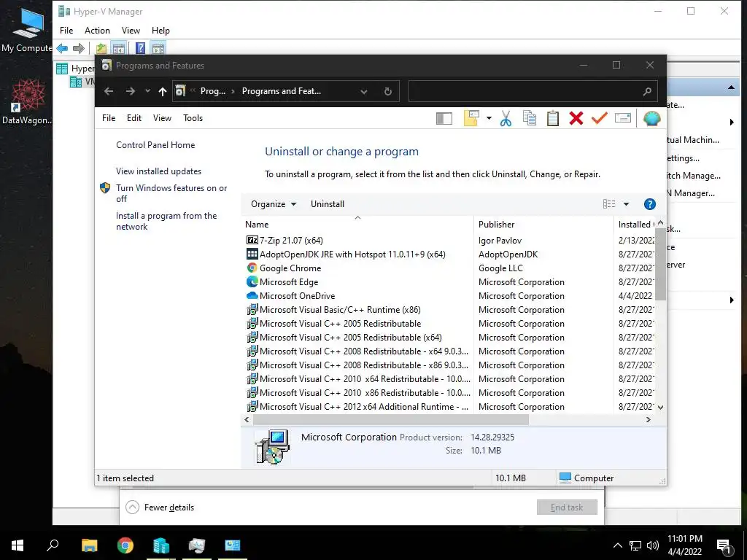
Task: Select 7-Zip 21.07 (x64) entry
Action: coord(291,241)
